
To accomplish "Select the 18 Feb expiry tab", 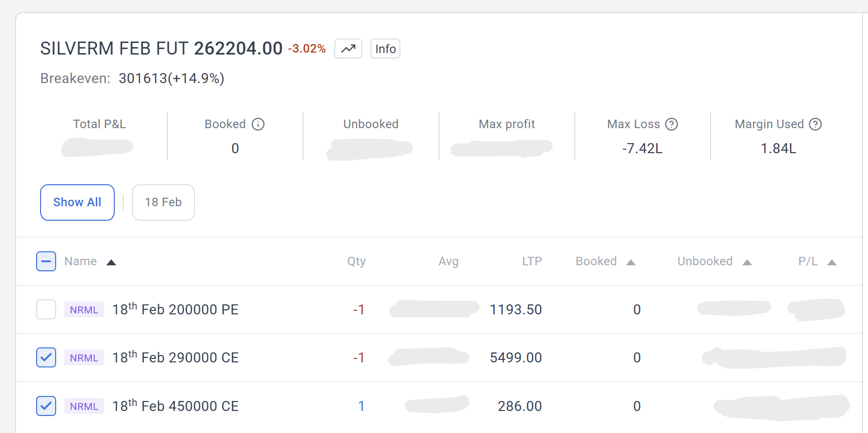I will click(x=163, y=202).
